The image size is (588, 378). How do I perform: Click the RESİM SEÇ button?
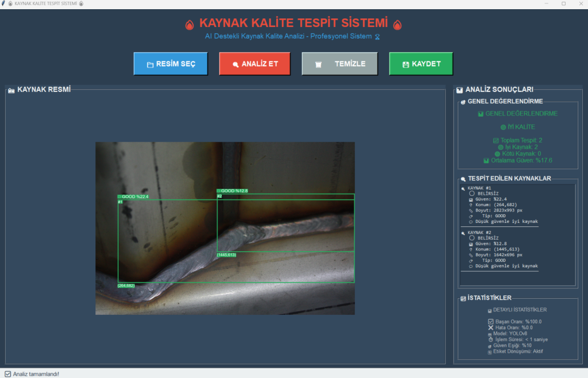(171, 64)
